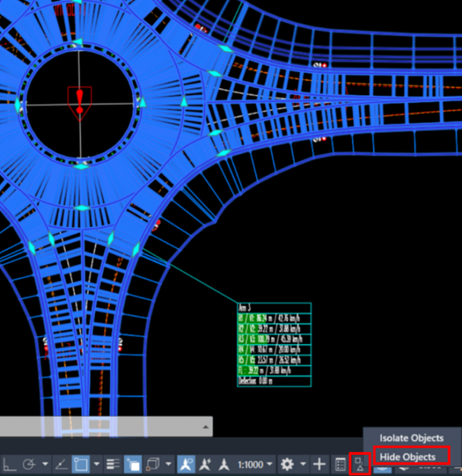Click the isometric drafting angle icon
The height and width of the screenshot is (476, 462).
tap(61, 464)
